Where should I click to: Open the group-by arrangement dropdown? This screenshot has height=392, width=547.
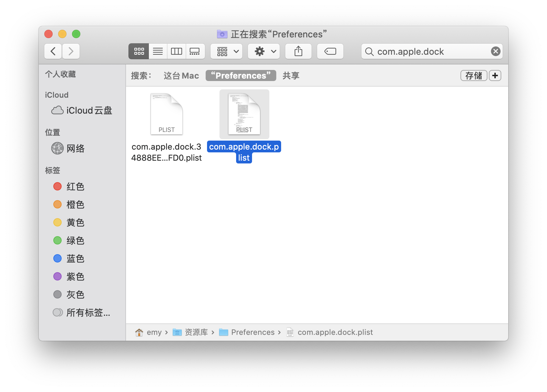(x=226, y=51)
